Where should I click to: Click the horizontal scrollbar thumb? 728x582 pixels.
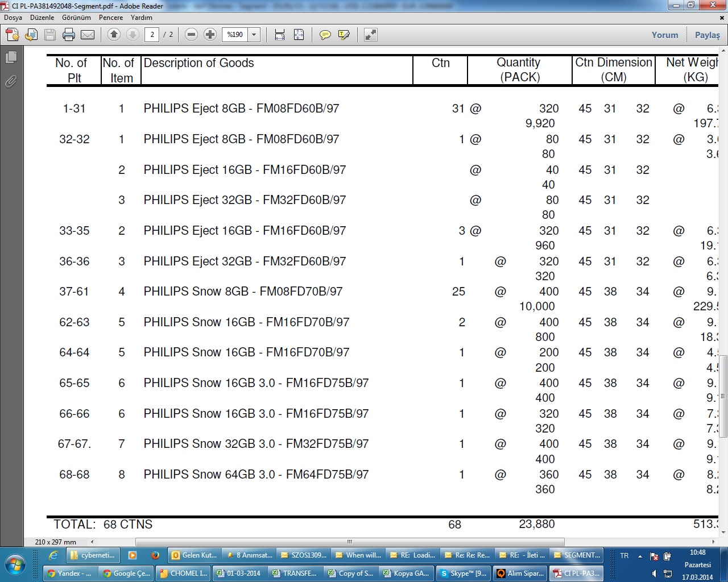tap(350, 542)
